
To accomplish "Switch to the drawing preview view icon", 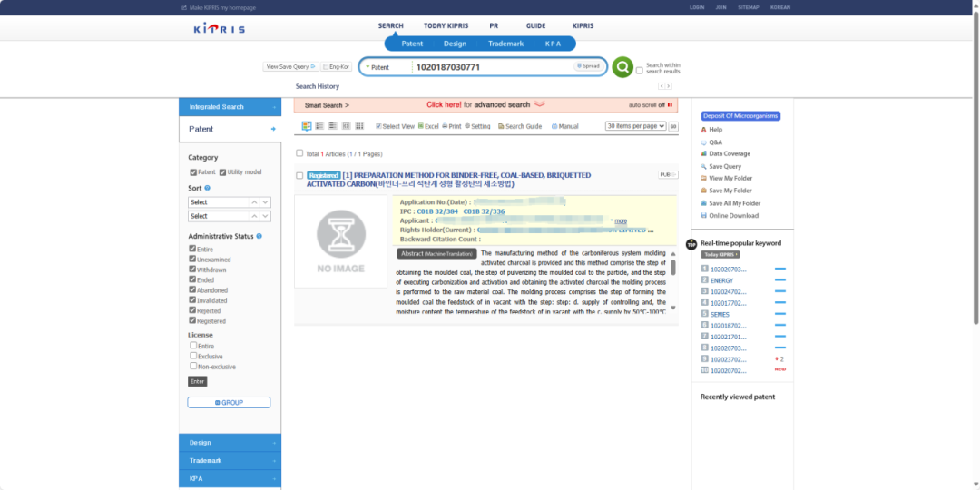I will click(x=347, y=126).
